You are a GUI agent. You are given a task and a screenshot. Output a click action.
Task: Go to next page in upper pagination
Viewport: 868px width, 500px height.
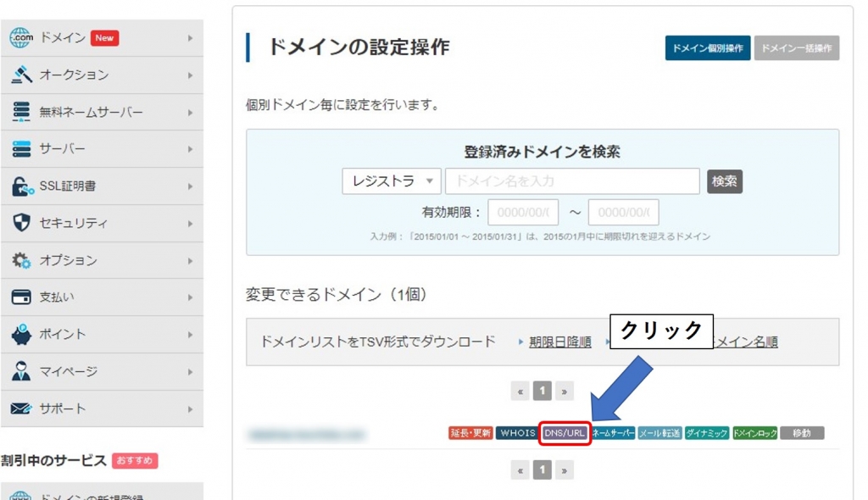[564, 392]
